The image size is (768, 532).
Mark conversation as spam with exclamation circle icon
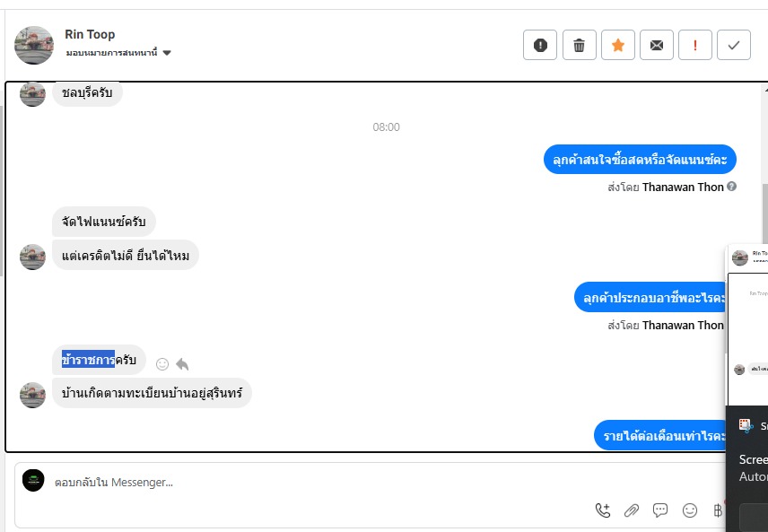click(x=540, y=45)
